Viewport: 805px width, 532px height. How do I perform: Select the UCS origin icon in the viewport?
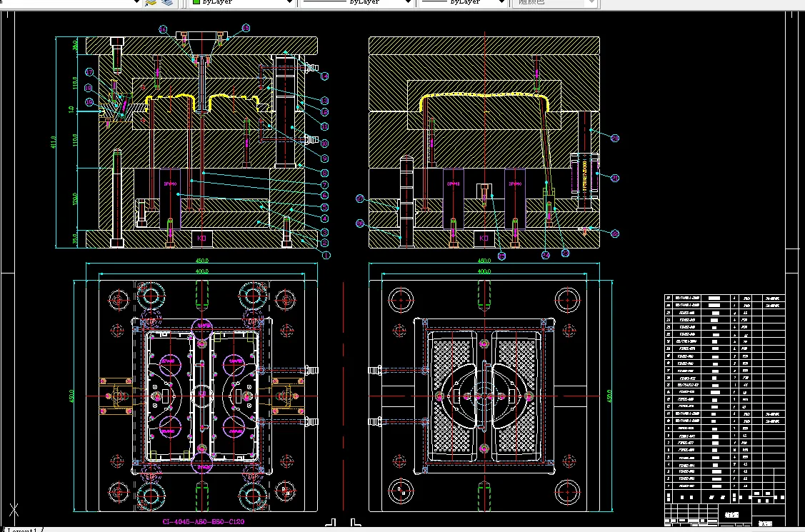tap(14, 510)
